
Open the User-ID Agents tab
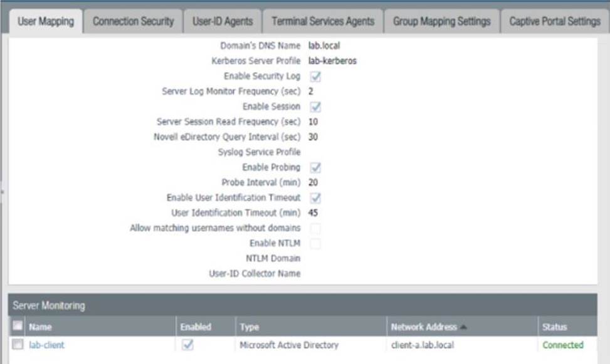tap(223, 21)
